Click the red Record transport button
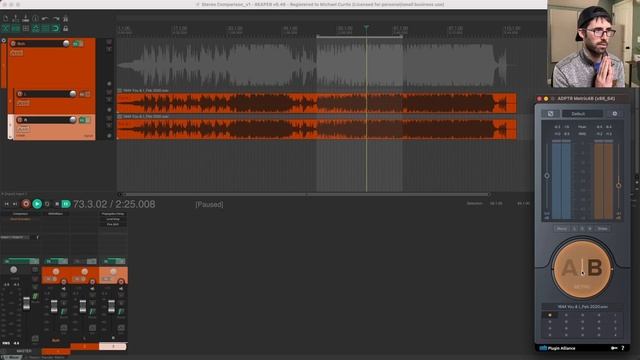Screen dimensions: 640x360 point(26,203)
